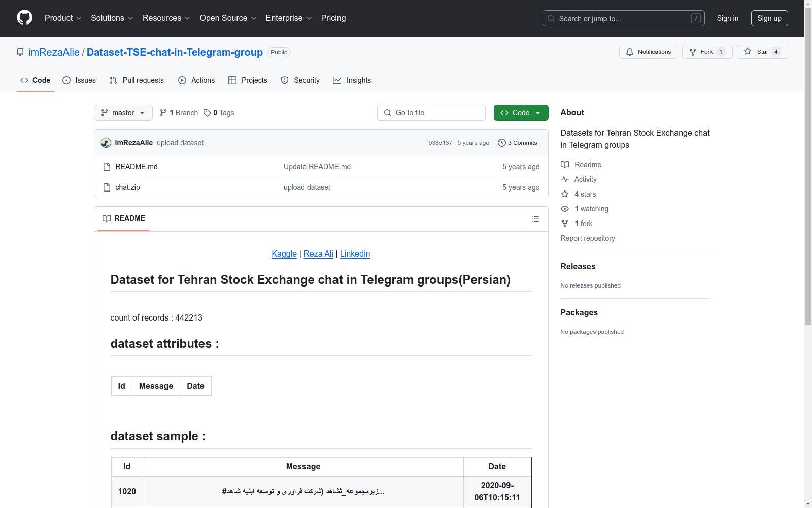
Task: Fork this repository
Action: click(x=707, y=52)
